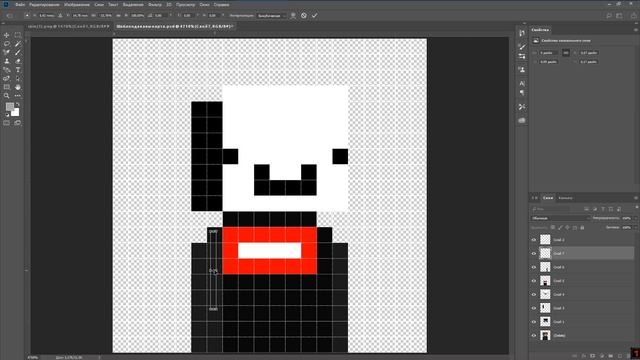
Task: Collapse the Layers panel group arrows
Action: coord(534,198)
